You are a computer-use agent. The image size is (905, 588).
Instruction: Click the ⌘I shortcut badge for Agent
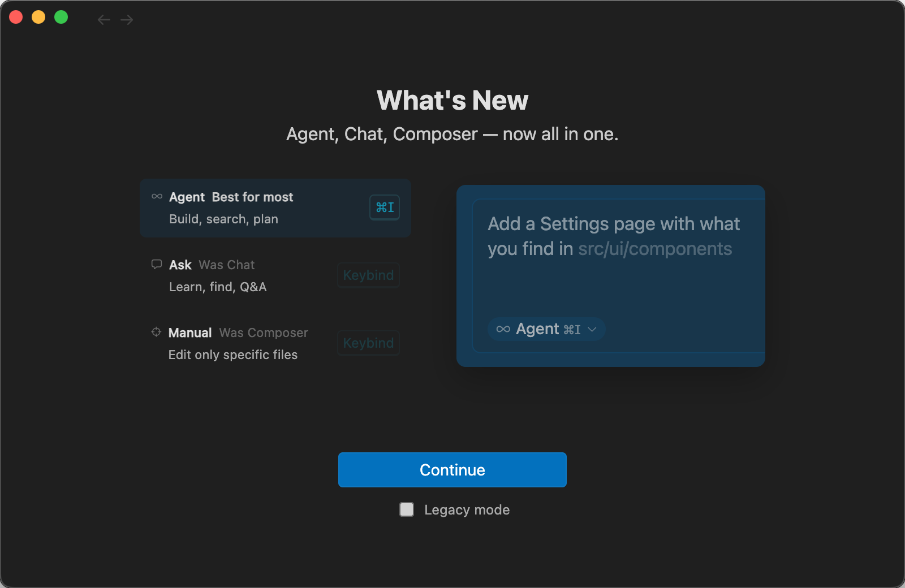(385, 207)
